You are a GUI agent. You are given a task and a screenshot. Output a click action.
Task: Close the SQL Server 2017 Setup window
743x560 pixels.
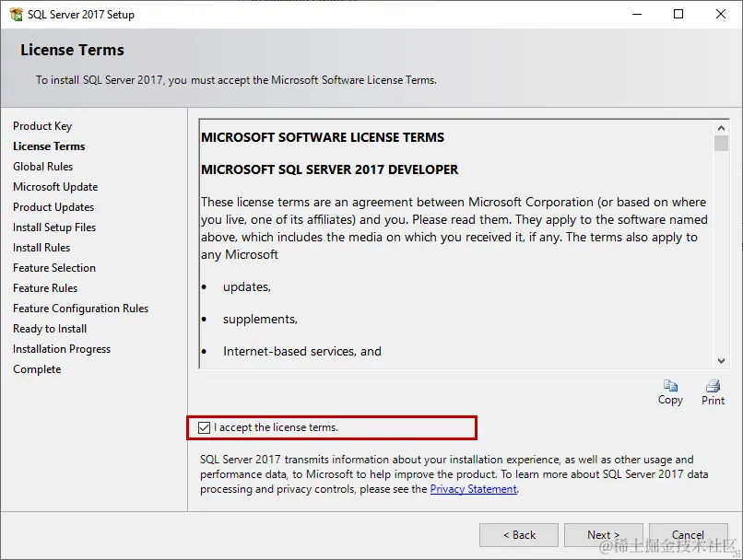tap(721, 14)
